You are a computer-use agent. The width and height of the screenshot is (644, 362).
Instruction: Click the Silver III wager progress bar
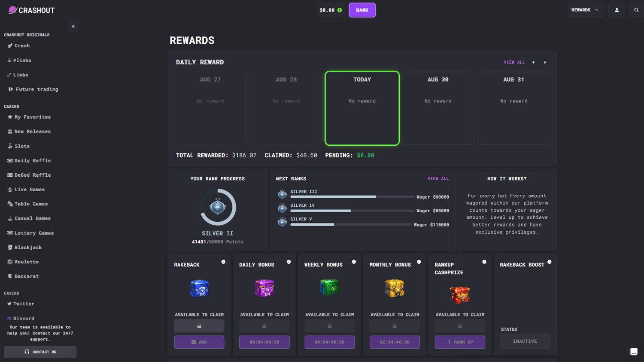point(352,197)
